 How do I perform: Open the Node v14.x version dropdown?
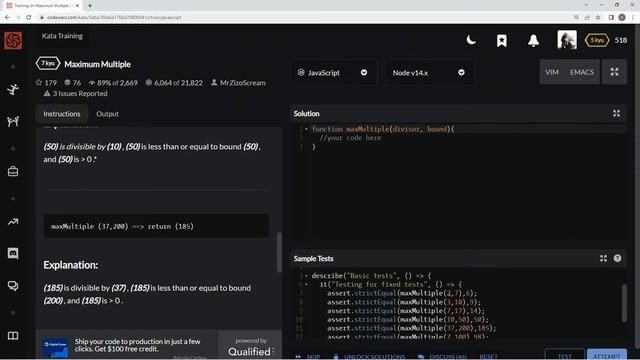[x=429, y=73]
